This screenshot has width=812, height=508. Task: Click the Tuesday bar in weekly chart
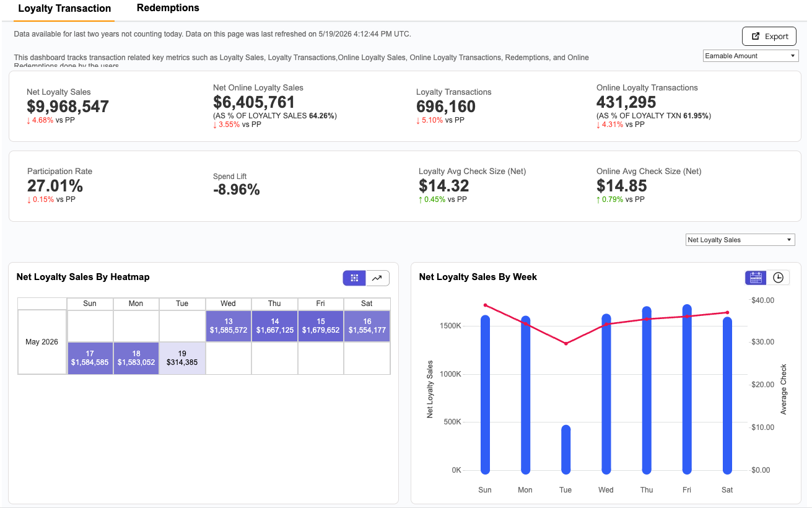coord(565,450)
